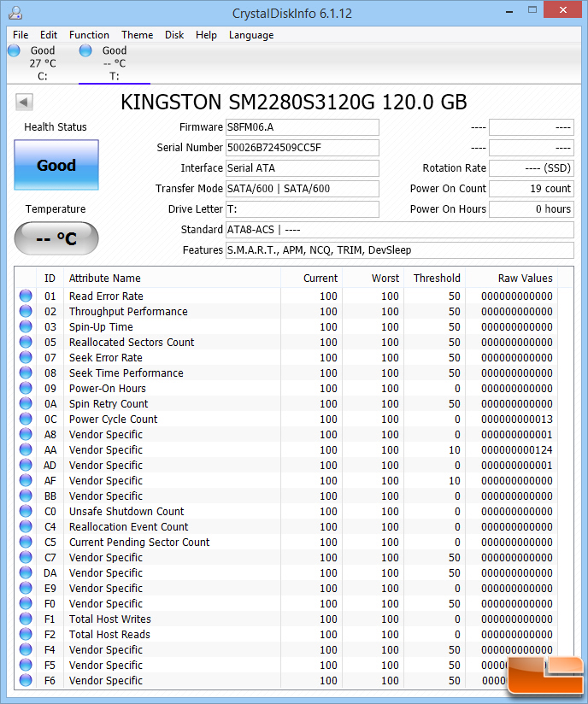Click the Transfer Mode field SATA/600

303,189
